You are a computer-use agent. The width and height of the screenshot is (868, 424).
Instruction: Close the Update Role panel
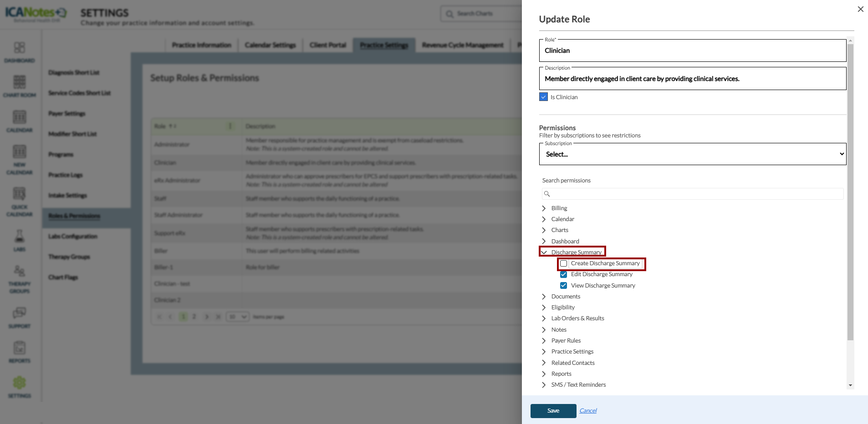(x=860, y=9)
